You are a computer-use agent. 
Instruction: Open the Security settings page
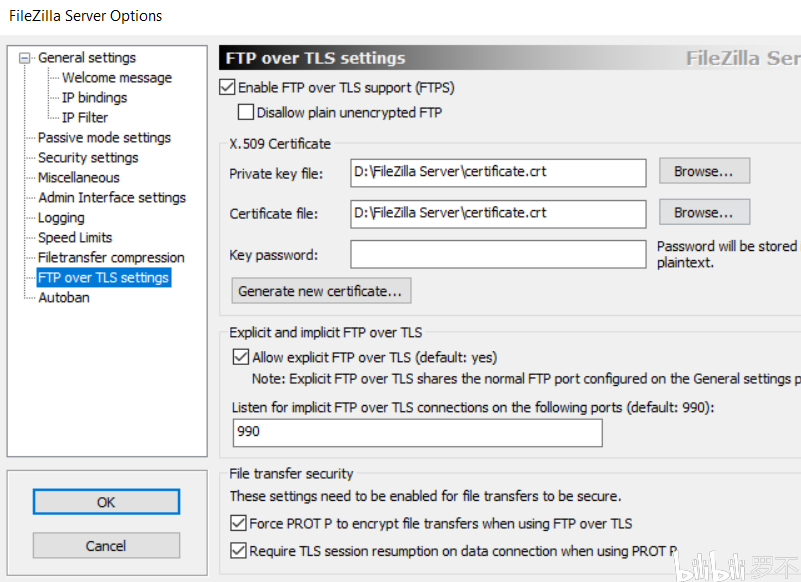(x=88, y=158)
